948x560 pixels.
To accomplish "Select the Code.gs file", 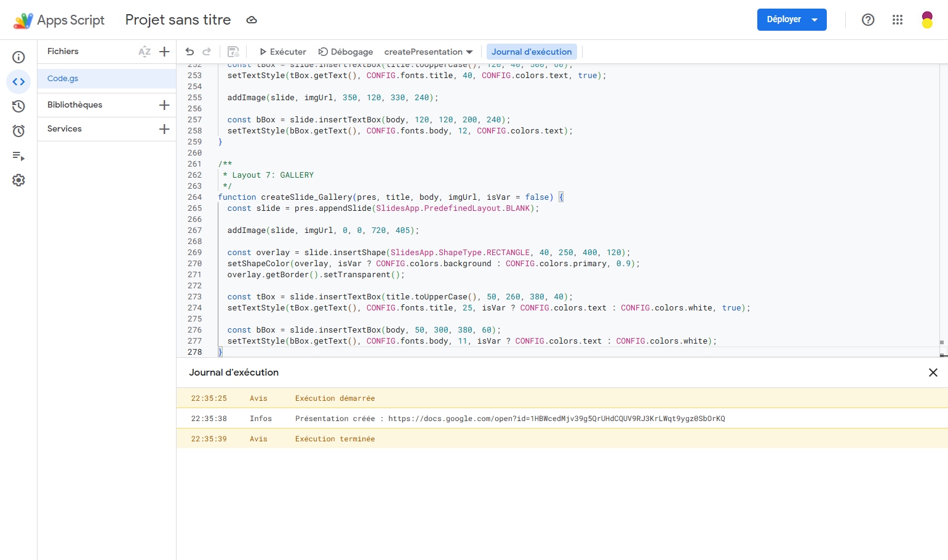I will (x=107, y=79).
